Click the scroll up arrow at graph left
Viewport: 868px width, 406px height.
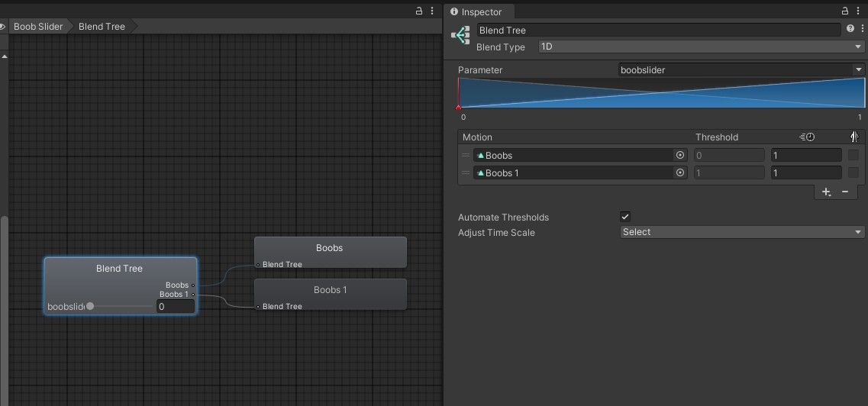(x=4, y=56)
